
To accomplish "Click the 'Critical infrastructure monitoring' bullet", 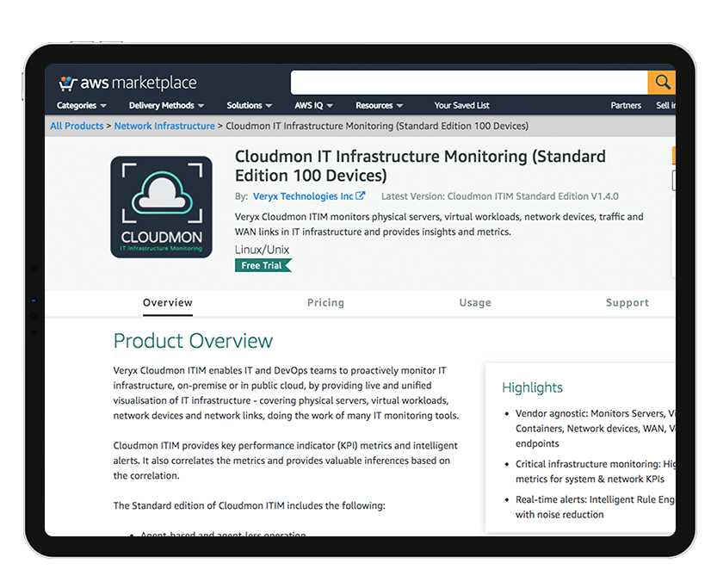I will tap(596, 472).
